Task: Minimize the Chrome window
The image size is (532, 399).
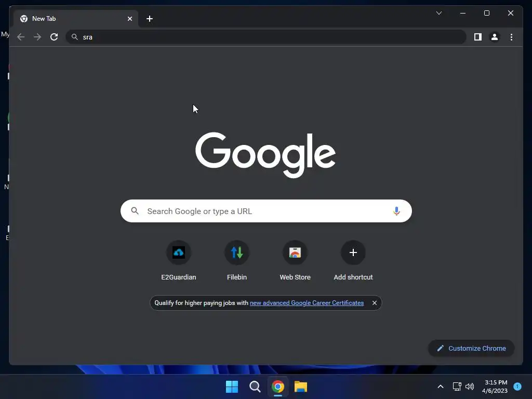Action: coord(463,13)
